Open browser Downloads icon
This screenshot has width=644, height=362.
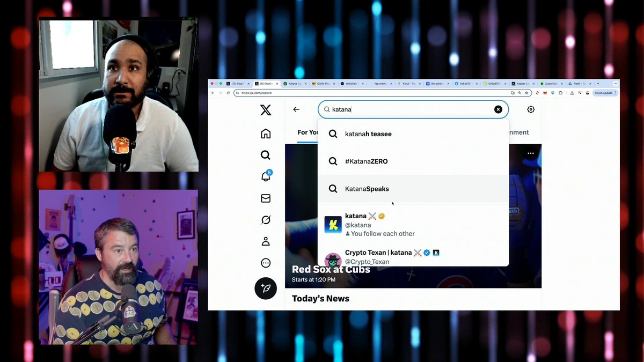[572, 93]
